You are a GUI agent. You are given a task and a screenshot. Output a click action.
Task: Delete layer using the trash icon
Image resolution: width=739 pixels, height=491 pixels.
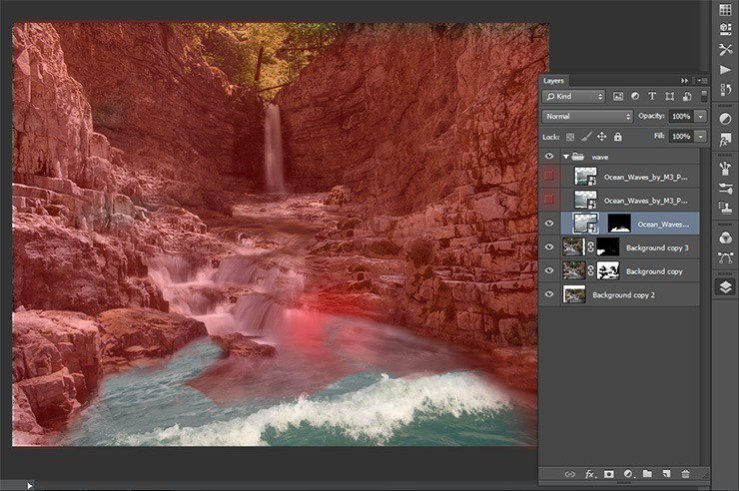(685, 473)
